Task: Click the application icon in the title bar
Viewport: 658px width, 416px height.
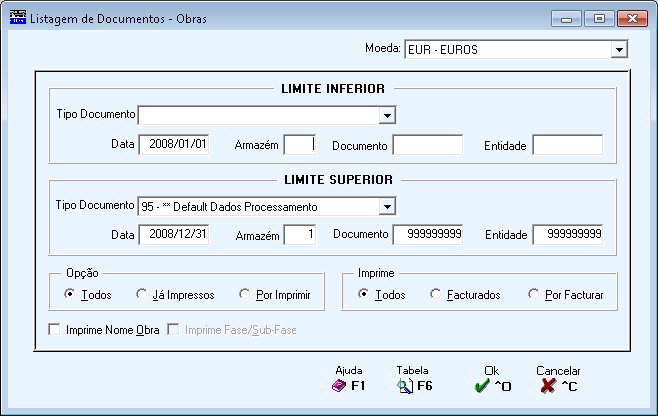Action: pos(18,18)
